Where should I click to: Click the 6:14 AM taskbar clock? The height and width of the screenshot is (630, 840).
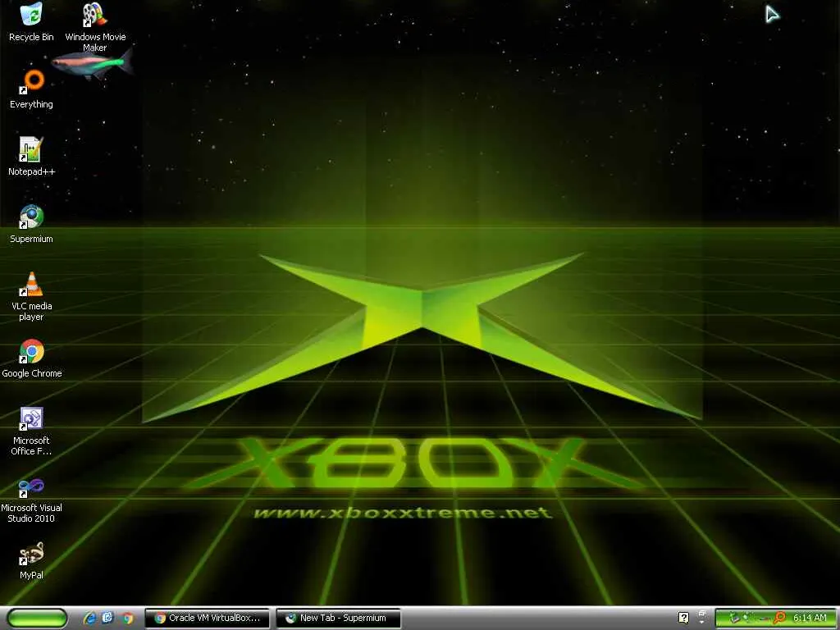(x=810, y=618)
